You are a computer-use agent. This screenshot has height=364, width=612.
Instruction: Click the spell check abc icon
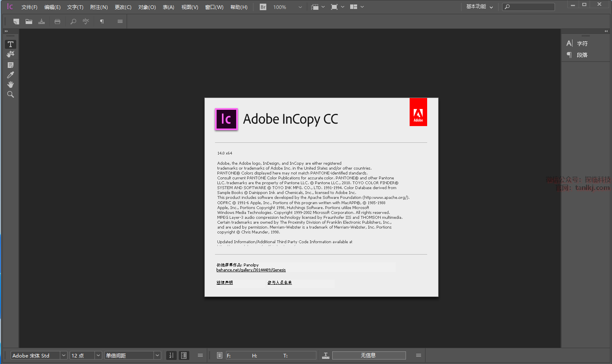pos(86,21)
